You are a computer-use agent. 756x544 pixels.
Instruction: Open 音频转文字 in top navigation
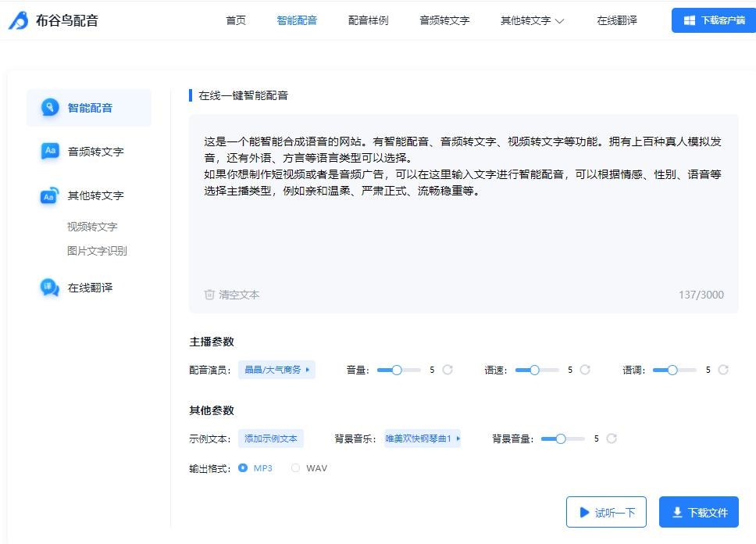click(x=444, y=20)
